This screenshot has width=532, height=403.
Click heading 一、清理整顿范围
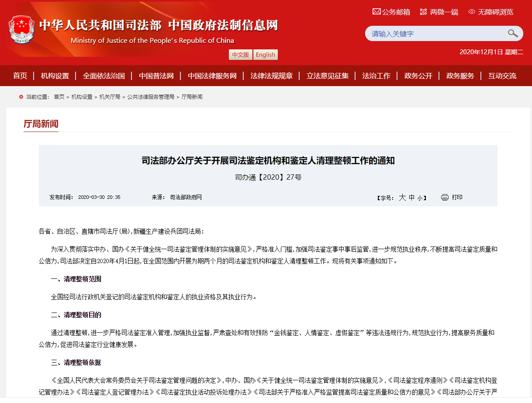pyautogui.click(x=76, y=279)
